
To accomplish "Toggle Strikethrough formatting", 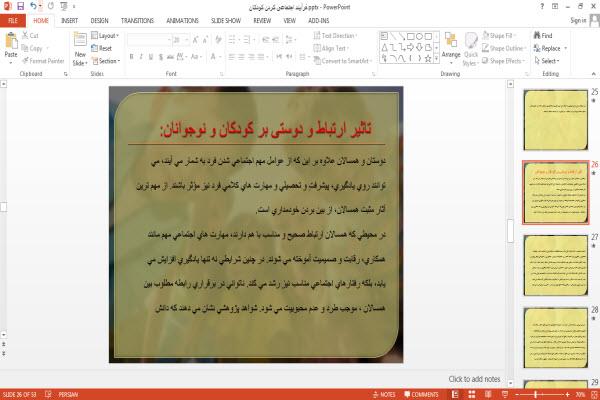I will 170,57.
